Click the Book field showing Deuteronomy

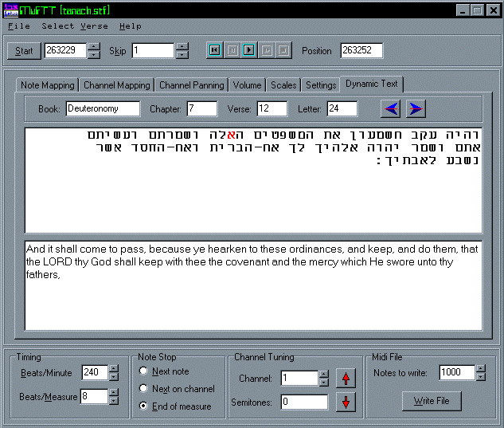pos(103,108)
